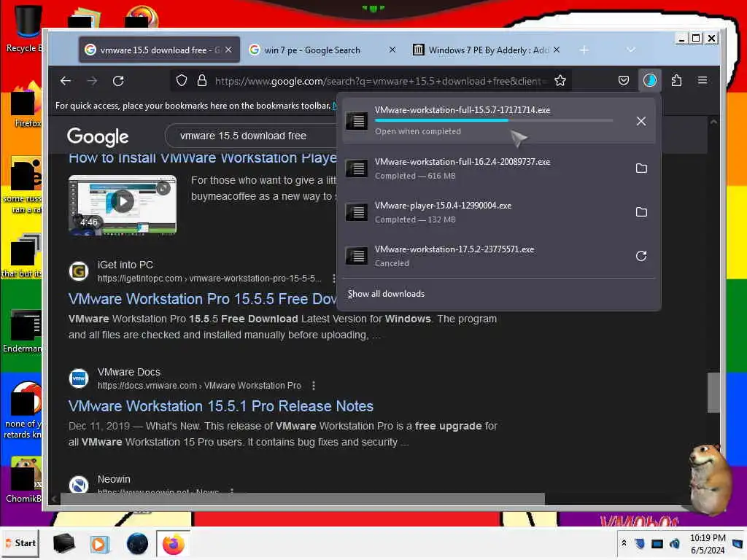Show hidden system tray icons
Screen dimensions: 747x560
tap(624, 543)
